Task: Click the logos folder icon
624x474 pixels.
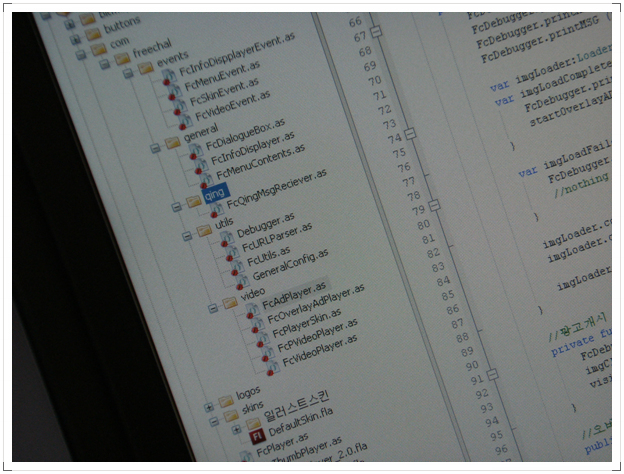Action: point(225,402)
